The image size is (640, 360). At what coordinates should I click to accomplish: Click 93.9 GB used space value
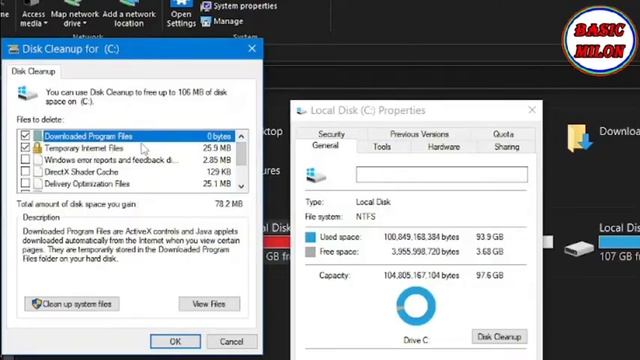click(x=489, y=237)
